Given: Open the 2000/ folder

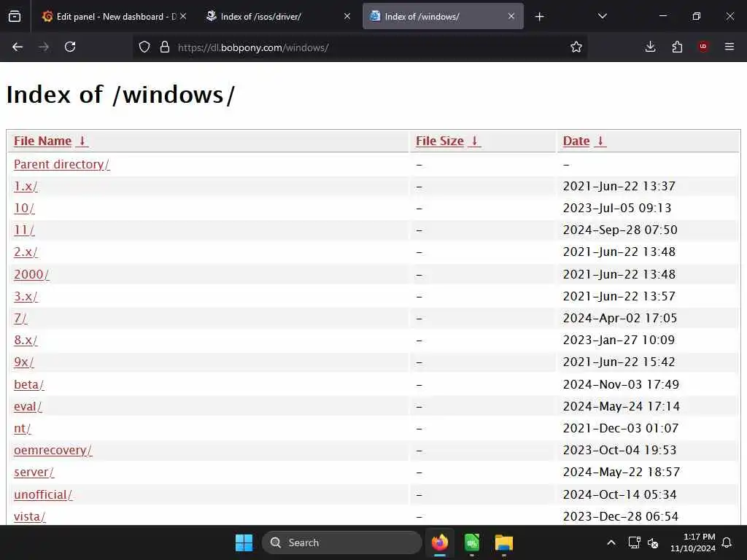Looking at the screenshot, I should click(x=31, y=274).
